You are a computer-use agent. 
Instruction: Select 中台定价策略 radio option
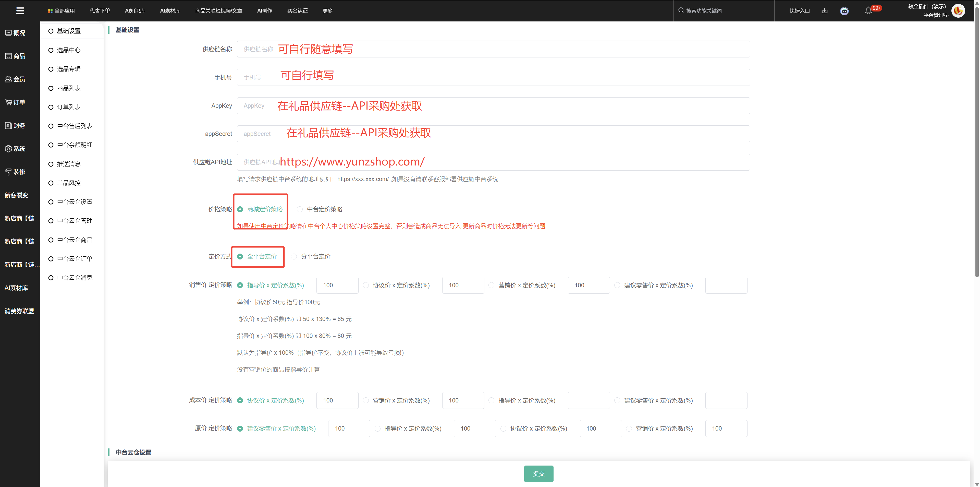coord(300,209)
